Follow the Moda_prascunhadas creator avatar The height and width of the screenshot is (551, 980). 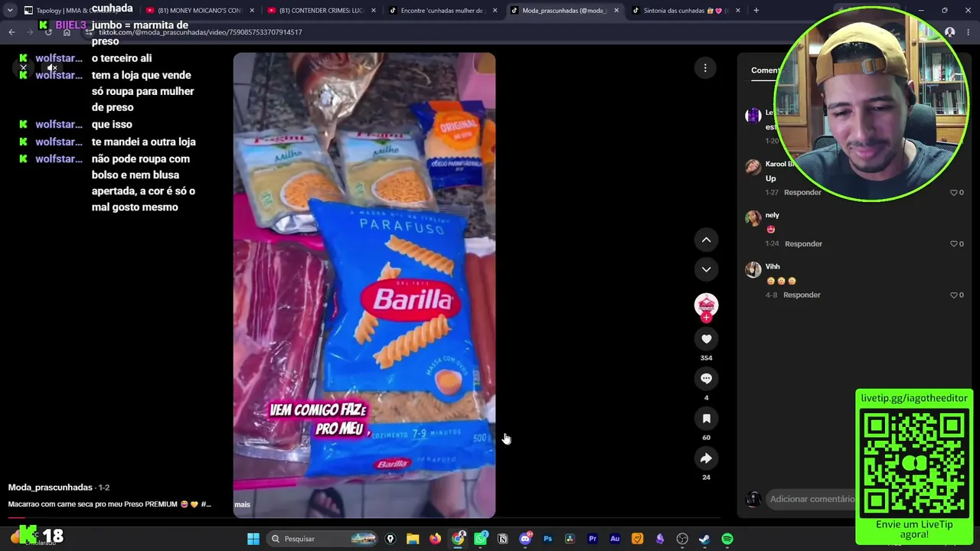[706, 306]
